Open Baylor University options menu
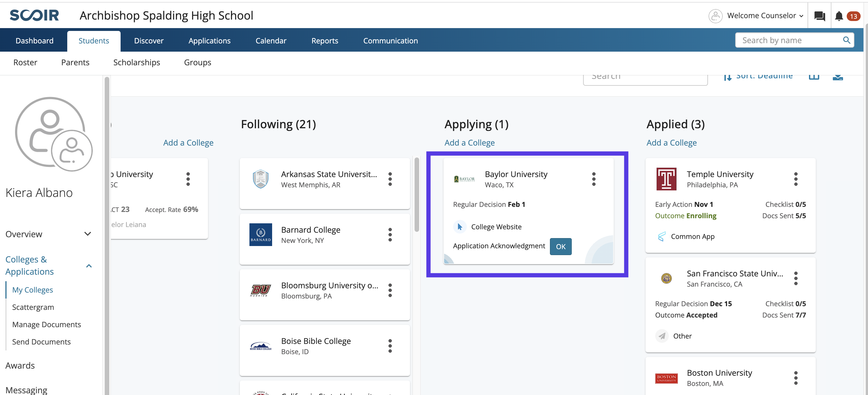 (x=593, y=179)
